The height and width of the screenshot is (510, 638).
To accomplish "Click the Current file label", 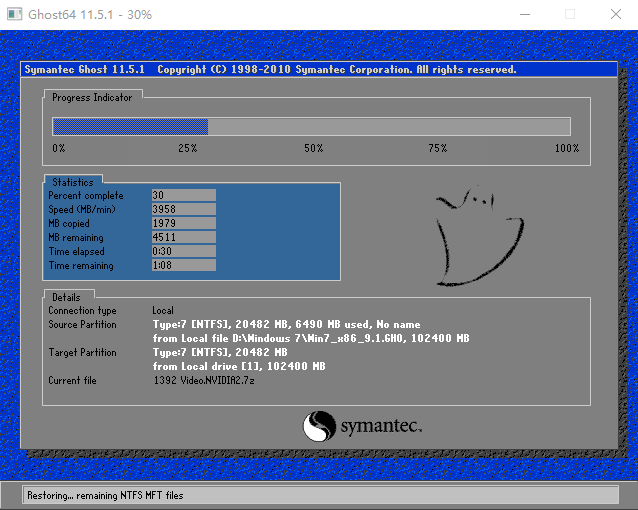I will [x=72, y=381].
